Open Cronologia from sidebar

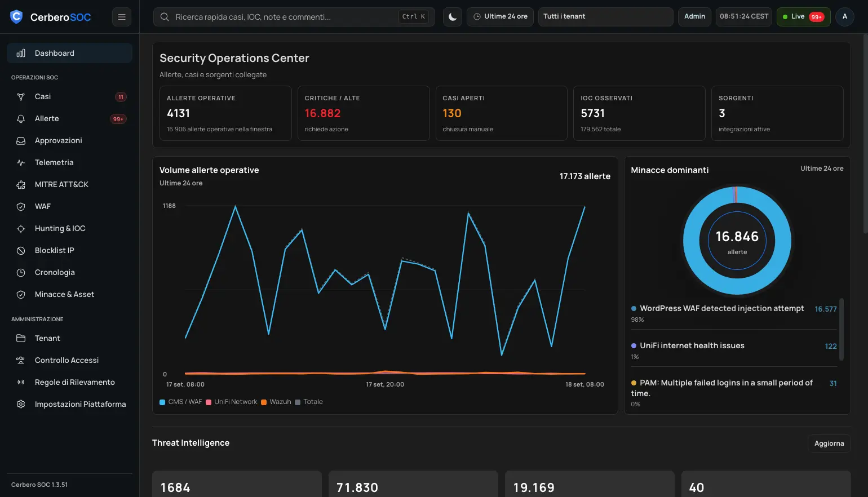[x=69, y=273]
